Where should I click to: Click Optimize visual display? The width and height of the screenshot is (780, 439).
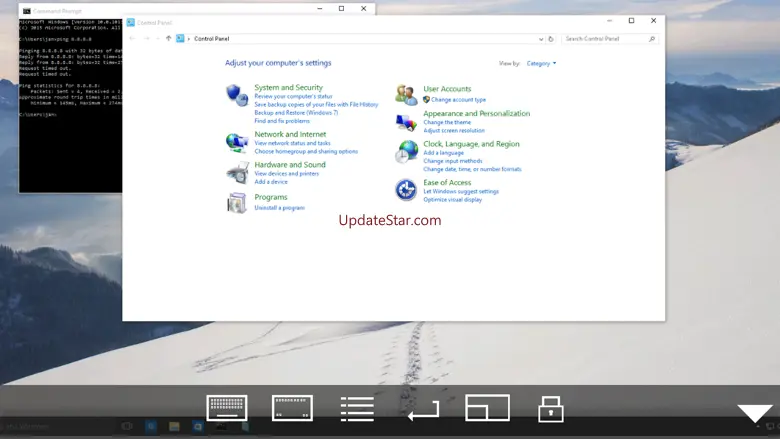[x=452, y=199]
